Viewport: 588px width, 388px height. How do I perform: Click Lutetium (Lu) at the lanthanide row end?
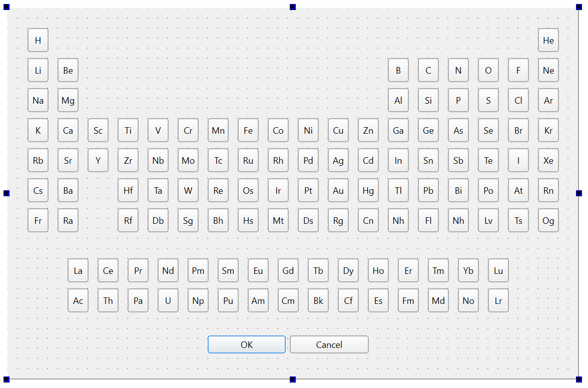click(498, 270)
